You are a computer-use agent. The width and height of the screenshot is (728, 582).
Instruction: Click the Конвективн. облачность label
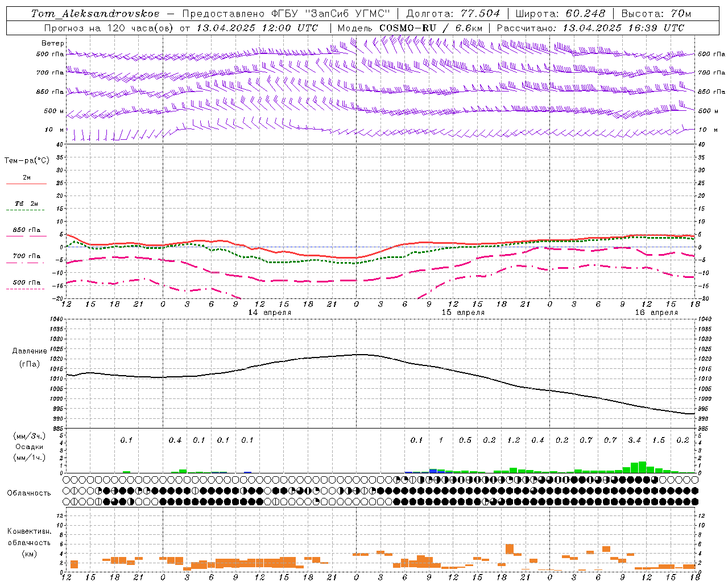tap(29, 537)
